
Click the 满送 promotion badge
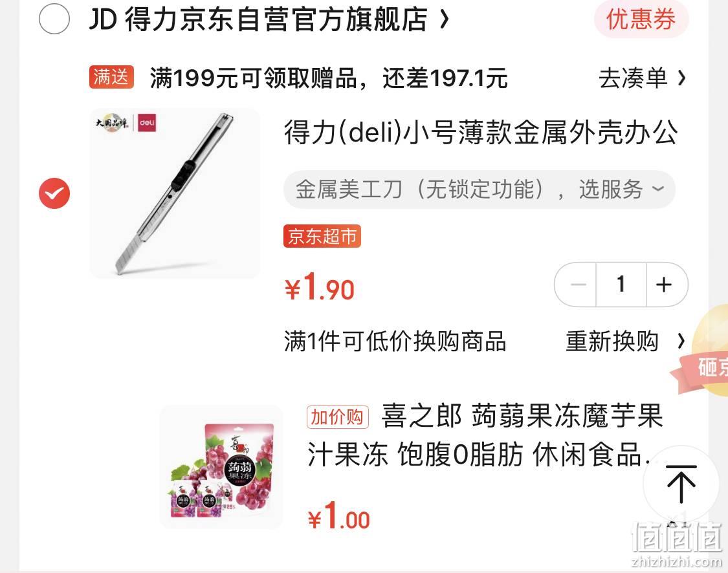coord(111,77)
